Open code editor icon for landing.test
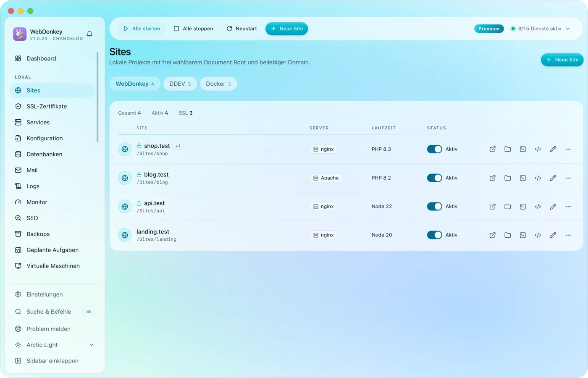 (x=538, y=235)
